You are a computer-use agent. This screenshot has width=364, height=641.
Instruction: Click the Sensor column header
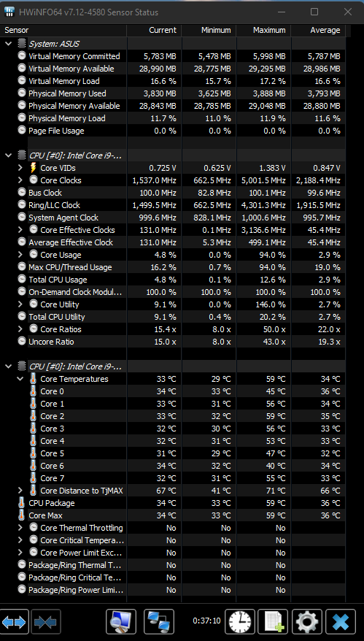click(63, 30)
